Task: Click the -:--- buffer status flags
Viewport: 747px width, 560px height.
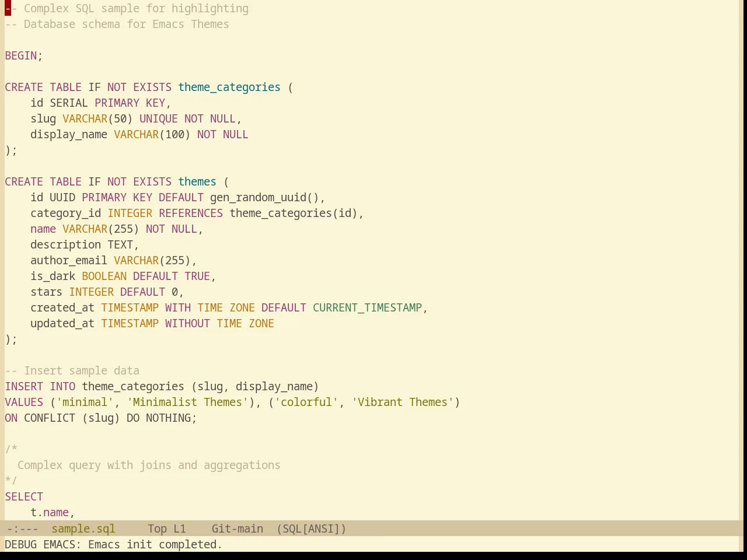Action: click(22, 528)
